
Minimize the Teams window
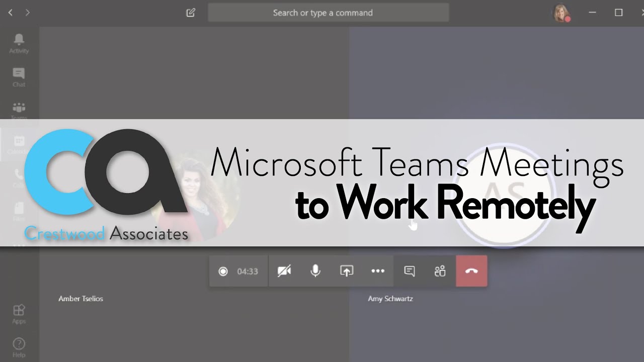point(592,13)
